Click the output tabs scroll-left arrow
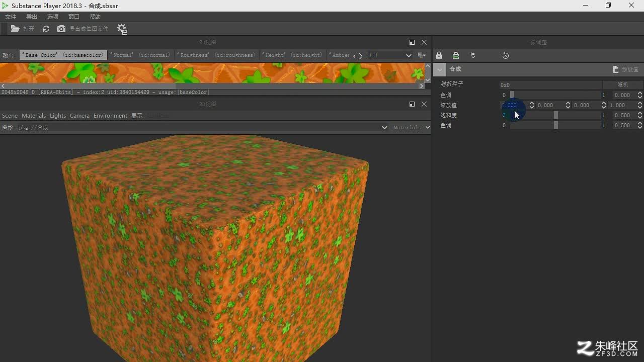644x362 pixels. (354, 56)
